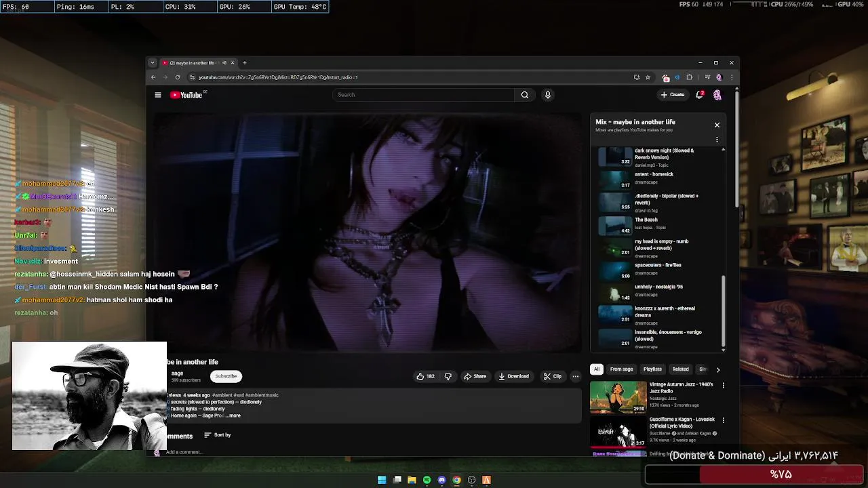Open options for Vintage Autumn Jazz video
Image resolution: width=868 pixels, height=488 pixels.
click(x=723, y=386)
